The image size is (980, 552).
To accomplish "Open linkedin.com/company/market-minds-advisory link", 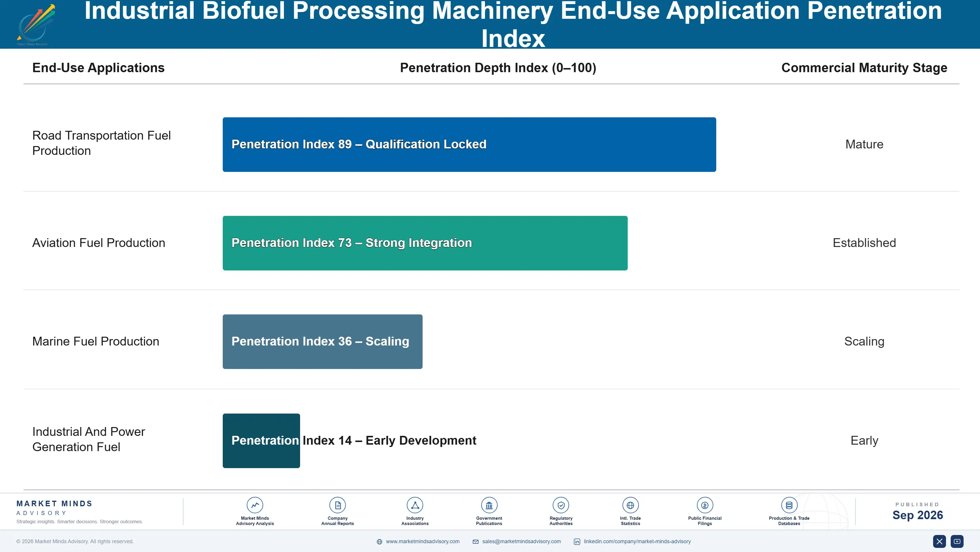I will (637, 541).
